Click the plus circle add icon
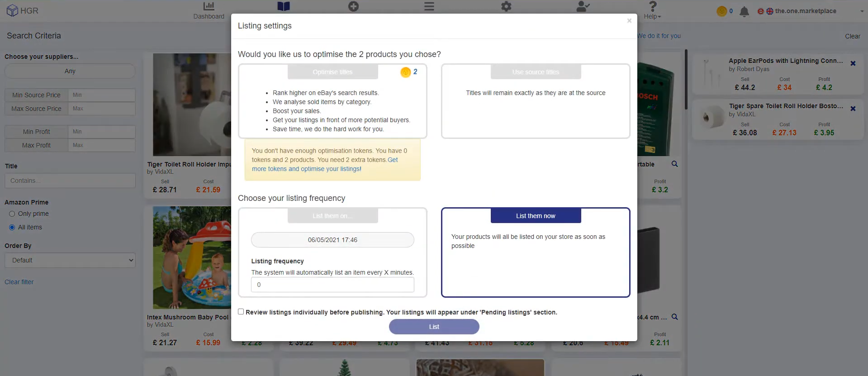 click(354, 6)
